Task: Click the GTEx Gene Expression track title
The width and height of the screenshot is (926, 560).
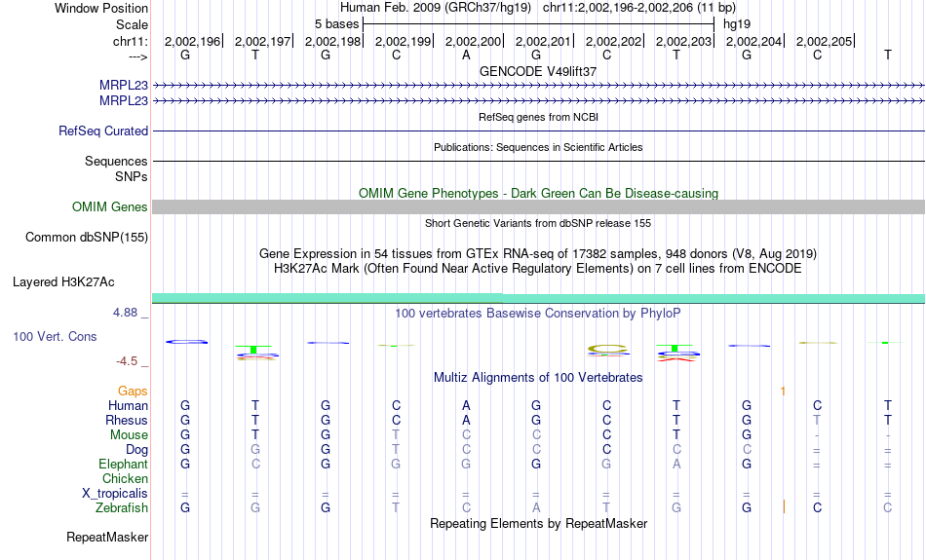Action: pos(538,254)
